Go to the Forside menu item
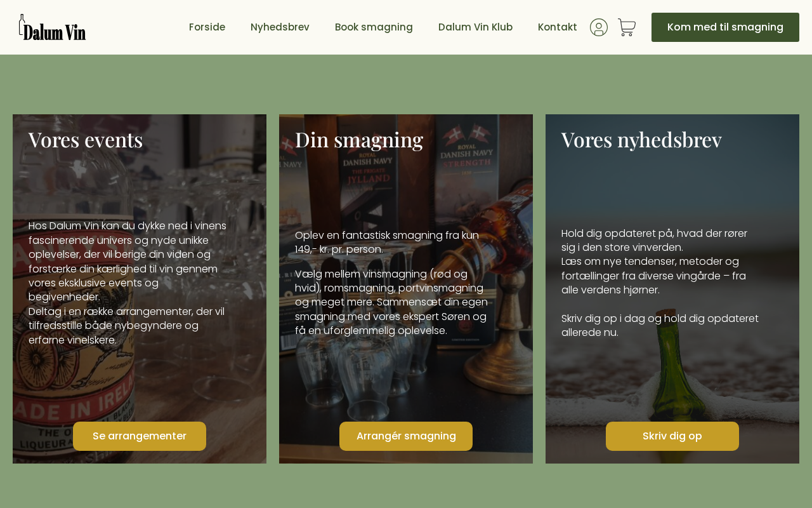This screenshot has height=508, width=812. pyautogui.click(x=207, y=27)
